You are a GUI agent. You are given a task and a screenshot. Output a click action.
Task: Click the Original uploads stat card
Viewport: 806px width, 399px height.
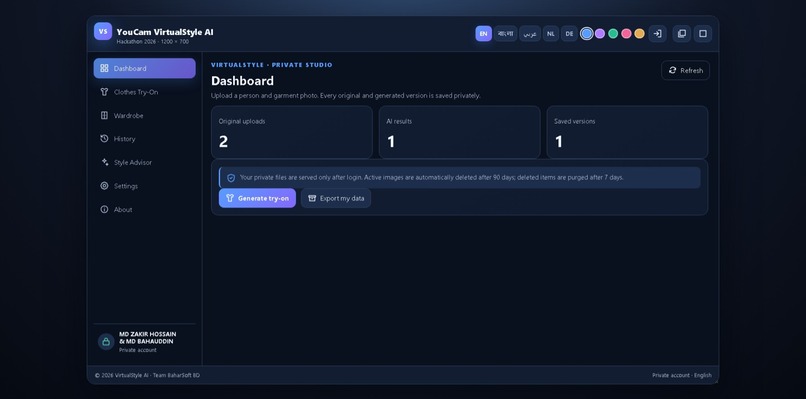tap(291, 132)
